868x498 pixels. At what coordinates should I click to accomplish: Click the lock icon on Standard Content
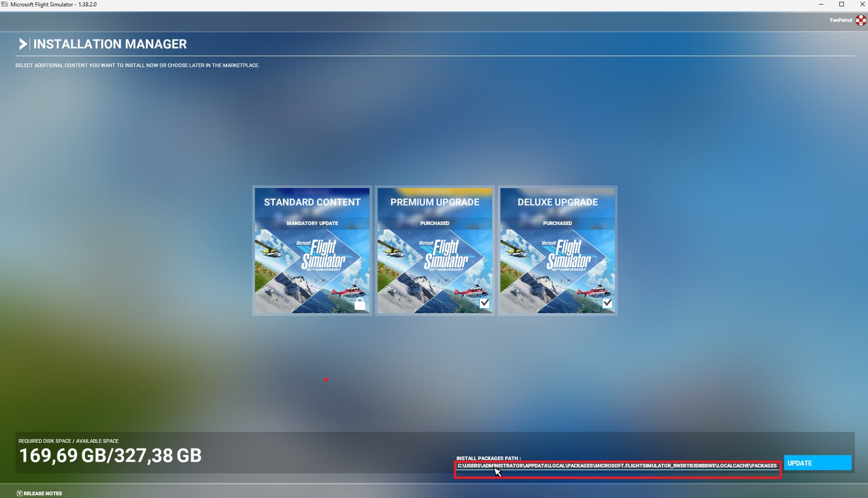360,304
